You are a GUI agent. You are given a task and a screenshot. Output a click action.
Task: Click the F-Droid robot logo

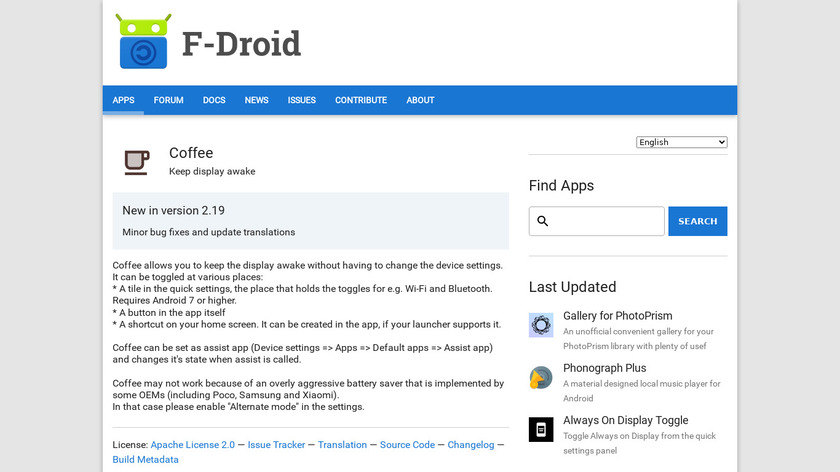(x=143, y=41)
